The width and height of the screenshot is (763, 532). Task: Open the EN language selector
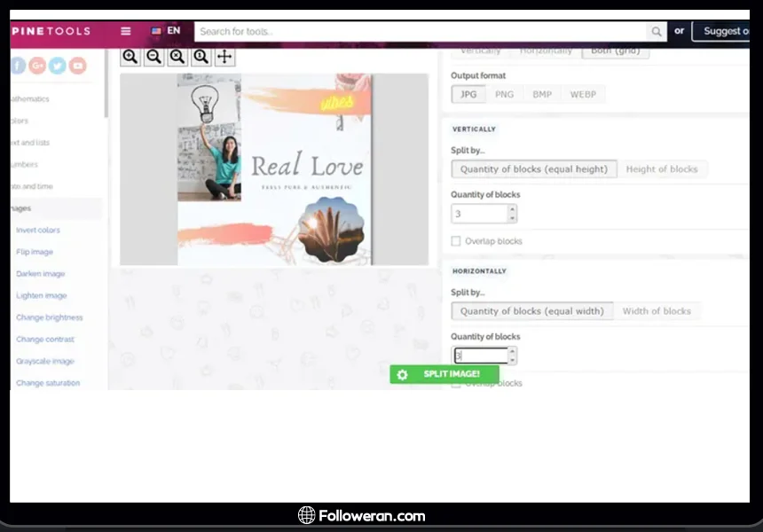coord(166,31)
